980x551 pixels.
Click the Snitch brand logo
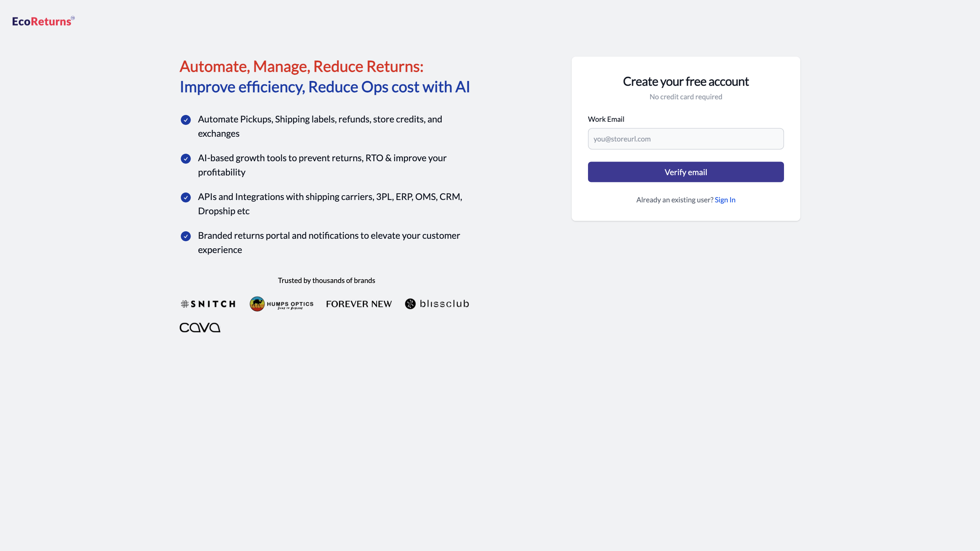208,304
